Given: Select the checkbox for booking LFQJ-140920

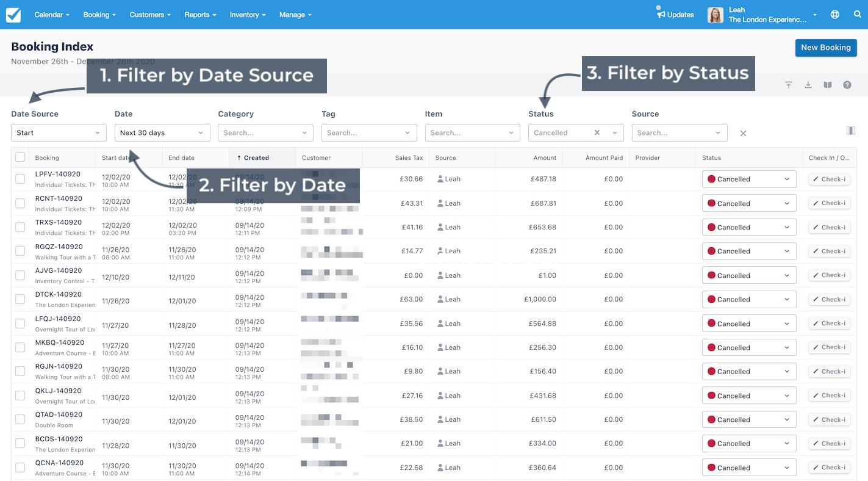Looking at the screenshot, I should tap(20, 324).
